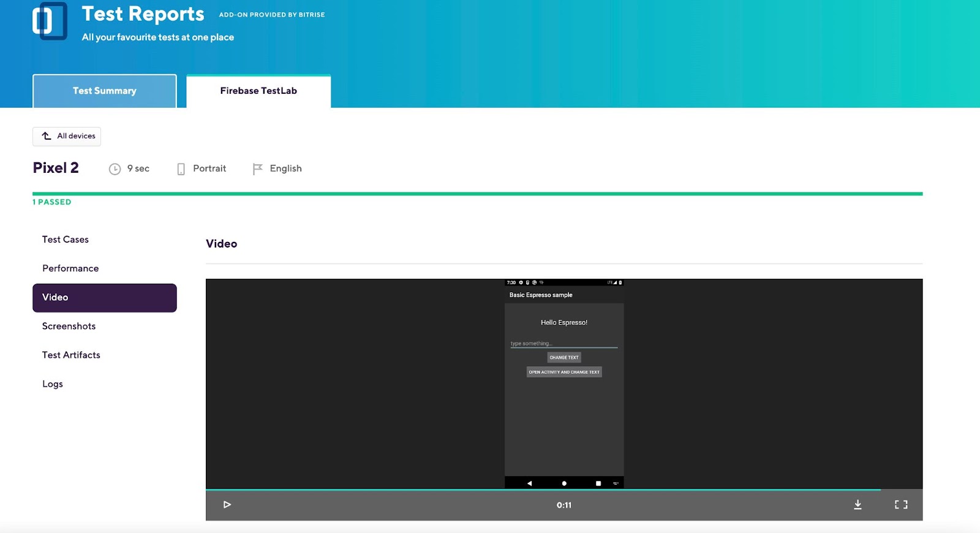Open the Performance section

coord(70,268)
